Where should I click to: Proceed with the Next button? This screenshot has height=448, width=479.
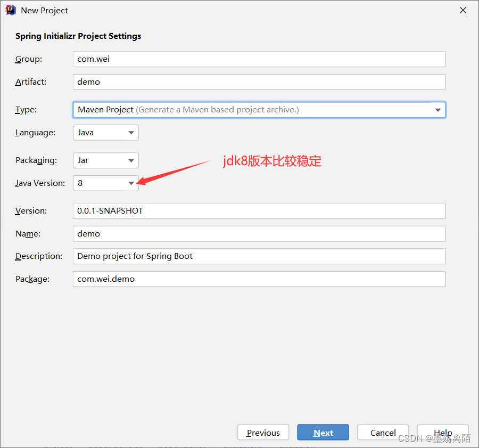(x=323, y=433)
